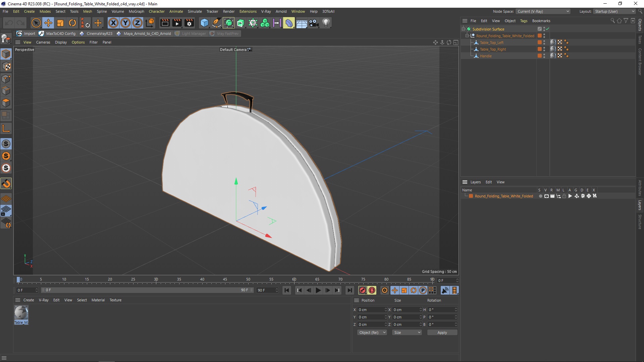This screenshot has width=644, height=362.
Task: Click MaxToC4D Config button
Action: tap(58, 34)
